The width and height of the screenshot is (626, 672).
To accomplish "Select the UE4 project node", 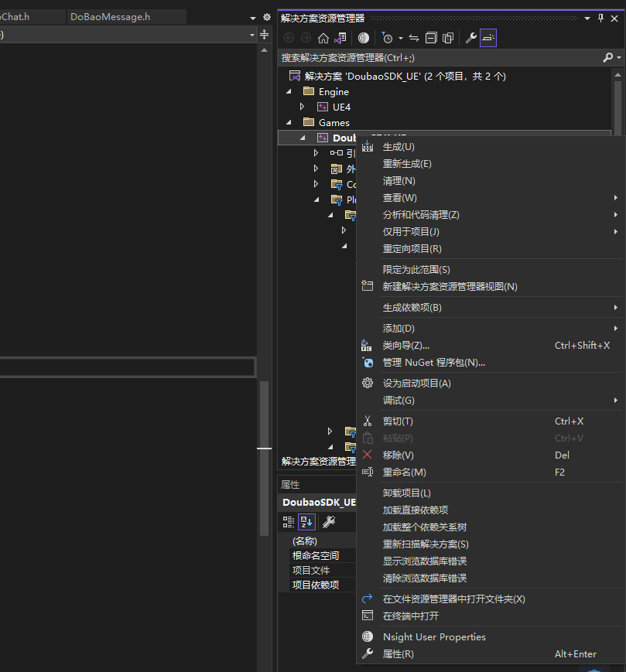I will 341,107.
